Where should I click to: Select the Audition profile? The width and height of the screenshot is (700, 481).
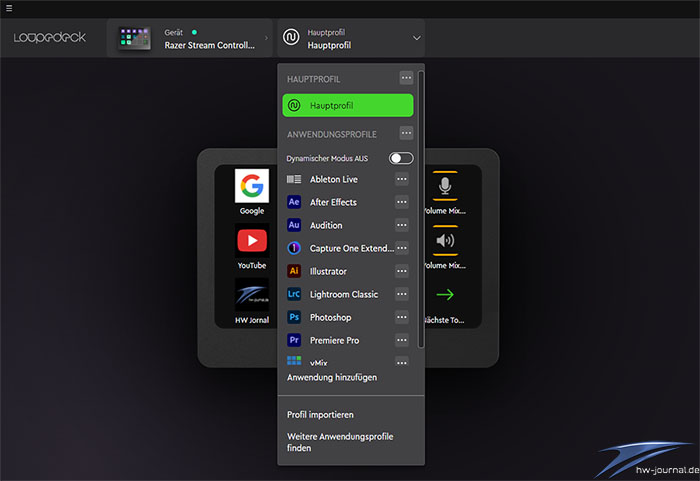coord(326,225)
